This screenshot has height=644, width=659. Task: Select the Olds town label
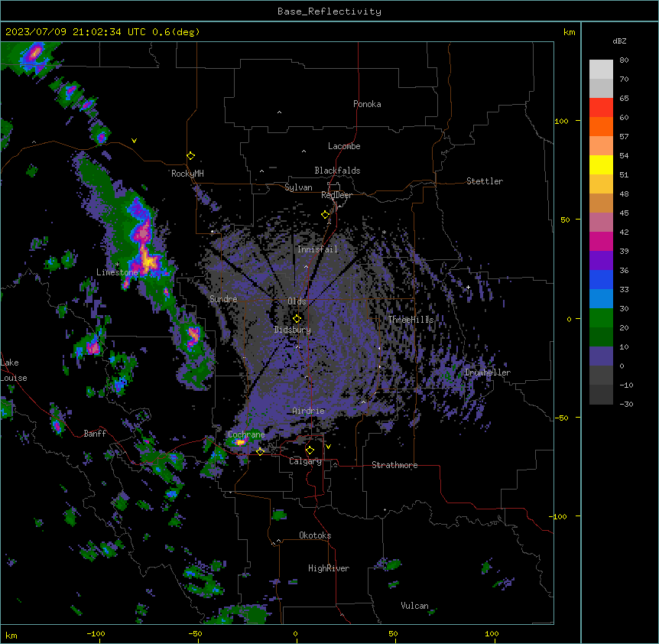pyautogui.click(x=297, y=301)
